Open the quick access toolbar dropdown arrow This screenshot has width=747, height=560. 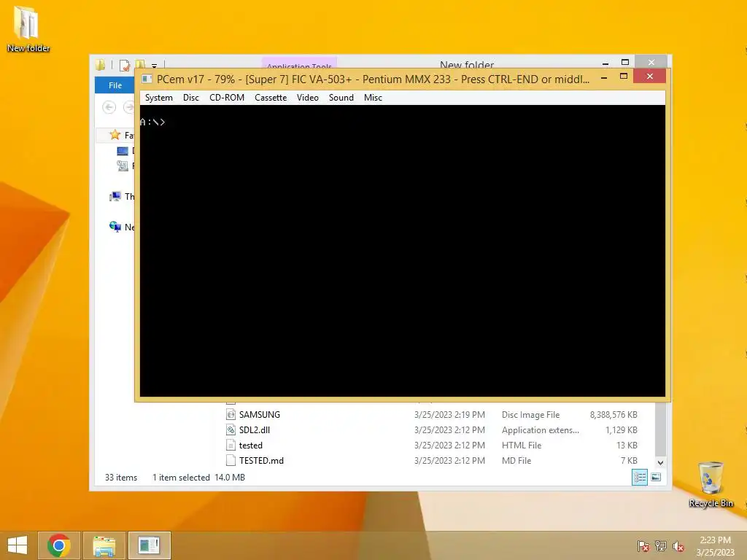(154, 66)
